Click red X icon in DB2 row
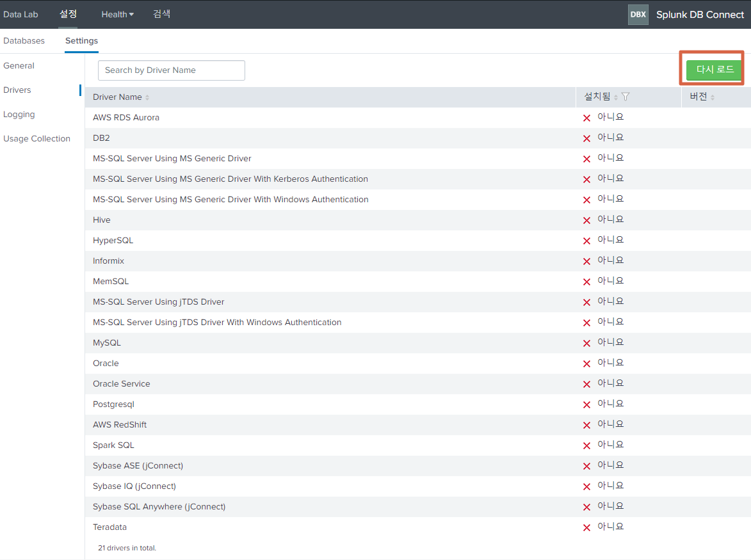This screenshot has height=560, width=751. (586, 138)
